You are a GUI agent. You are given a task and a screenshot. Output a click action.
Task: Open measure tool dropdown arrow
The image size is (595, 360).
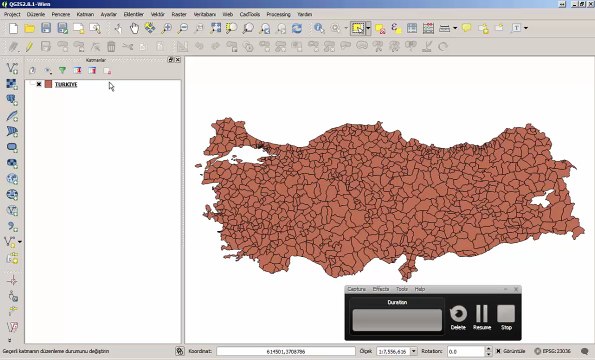click(455, 28)
